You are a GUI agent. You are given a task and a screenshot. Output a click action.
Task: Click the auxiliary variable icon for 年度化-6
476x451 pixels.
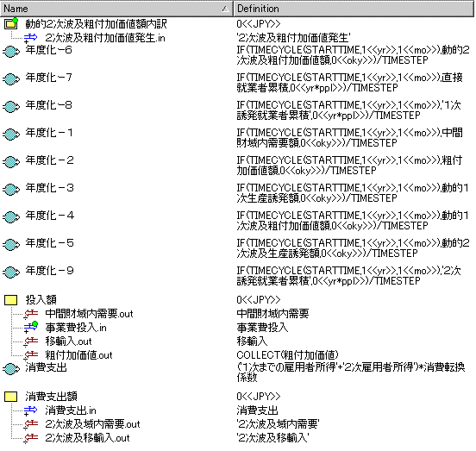pyautogui.click(x=11, y=51)
